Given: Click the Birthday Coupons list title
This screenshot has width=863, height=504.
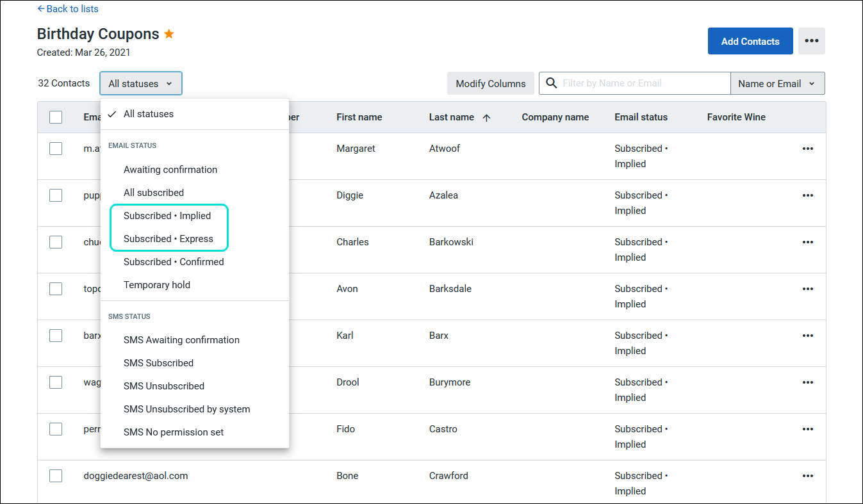Looking at the screenshot, I should tap(98, 34).
